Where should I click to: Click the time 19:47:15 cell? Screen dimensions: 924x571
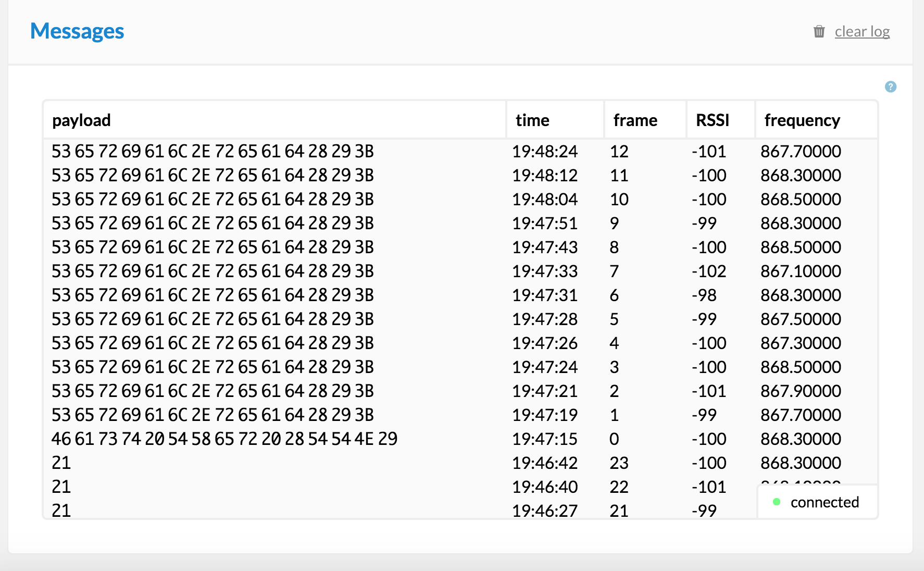(544, 439)
